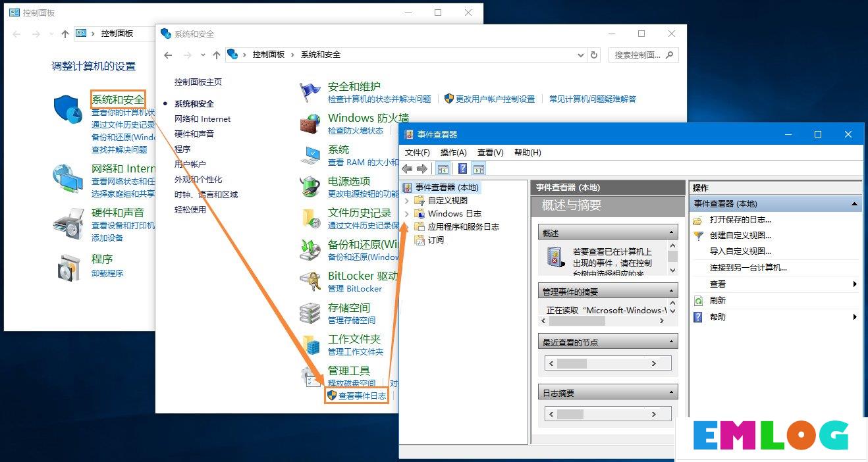Click the shield icon beside 系统和安全 in Control Panel
868x462 pixels.
[x=68, y=109]
